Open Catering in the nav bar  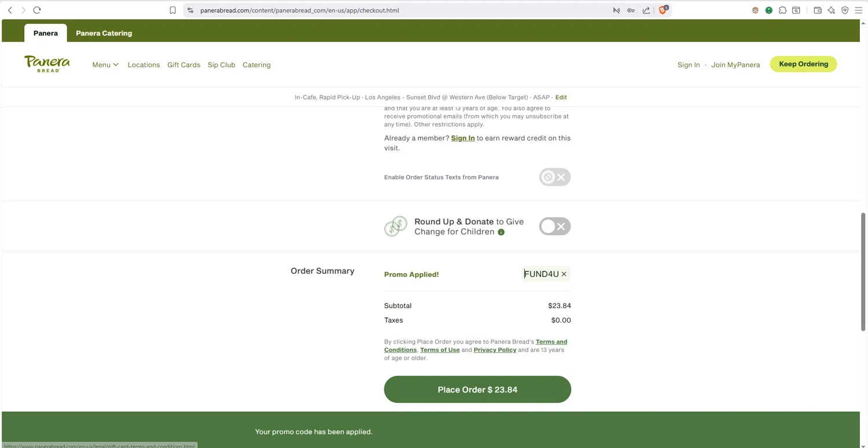(x=256, y=65)
